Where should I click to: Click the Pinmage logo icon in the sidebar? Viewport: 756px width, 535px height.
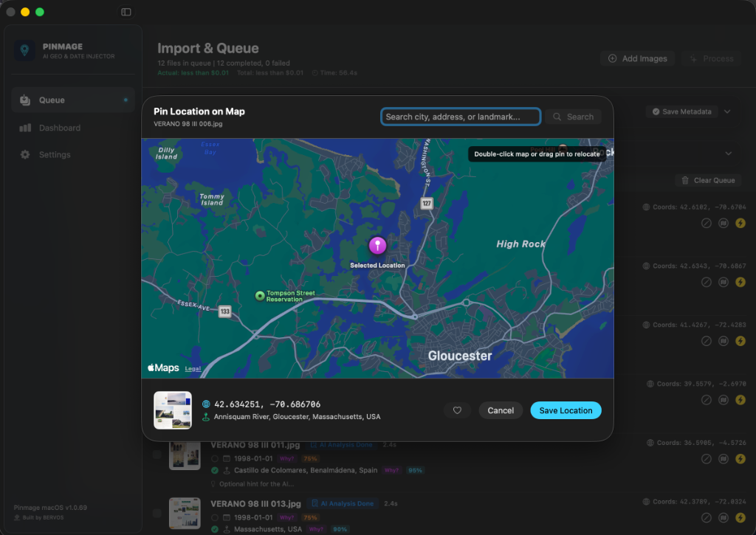point(24,50)
